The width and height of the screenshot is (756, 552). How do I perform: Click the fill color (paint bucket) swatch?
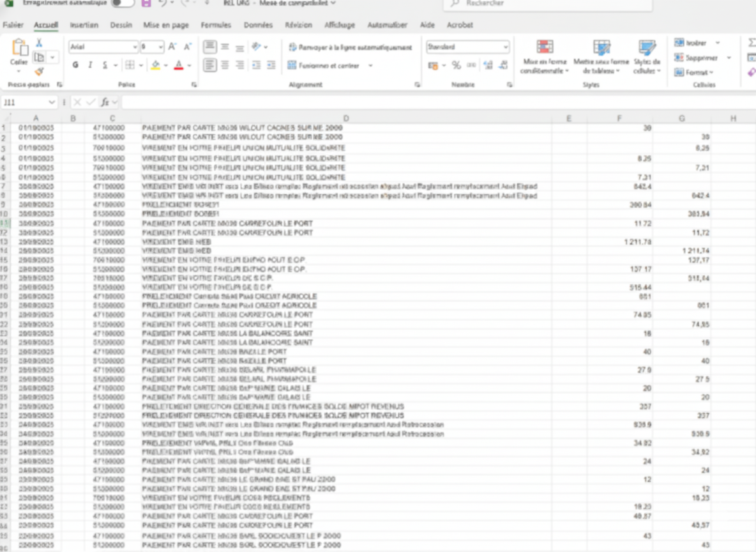click(155, 65)
